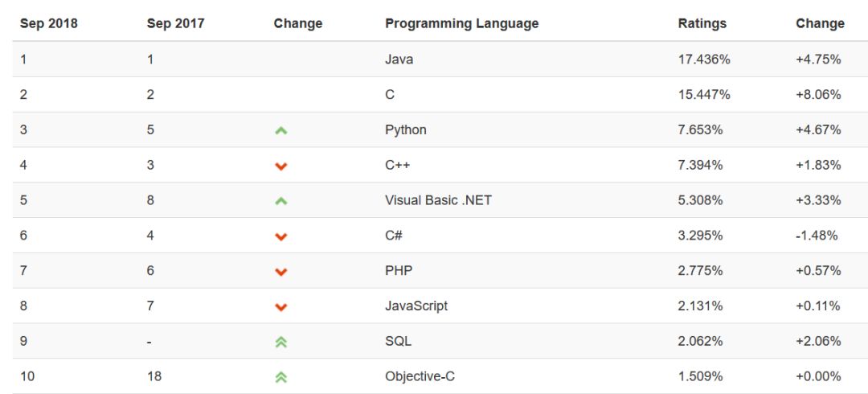Select the C# language name
Viewport: 868px width, 394px height.
pyautogui.click(x=394, y=236)
